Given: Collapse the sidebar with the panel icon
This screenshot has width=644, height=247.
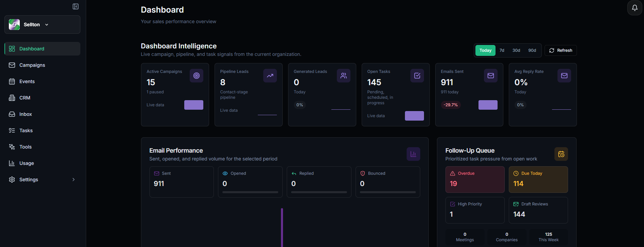Looking at the screenshot, I should [x=76, y=6].
